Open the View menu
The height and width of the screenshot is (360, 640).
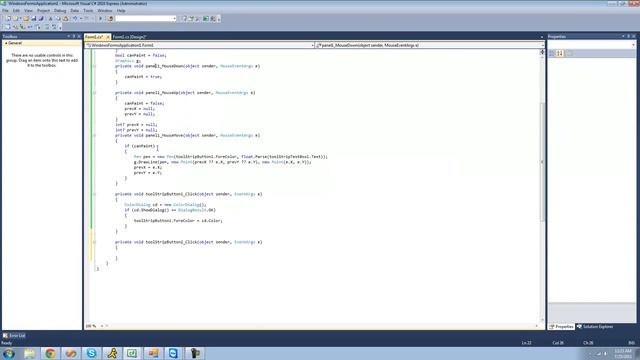pos(28,11)
